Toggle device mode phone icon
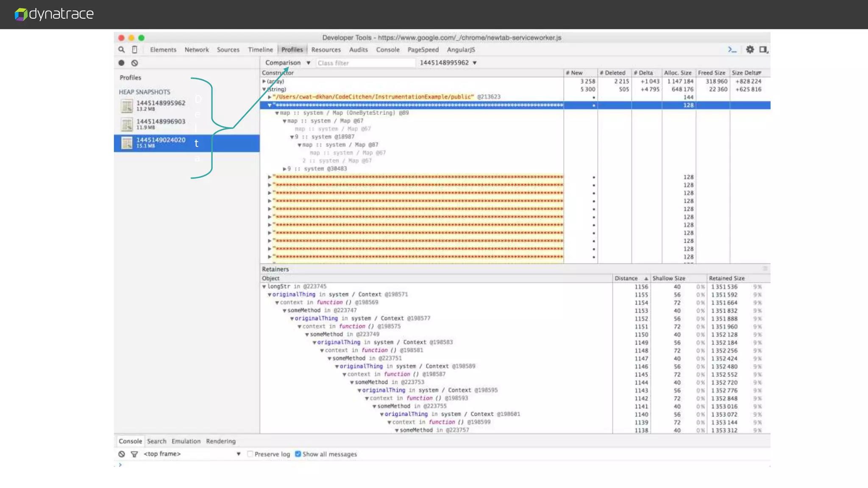 [134, 50]
